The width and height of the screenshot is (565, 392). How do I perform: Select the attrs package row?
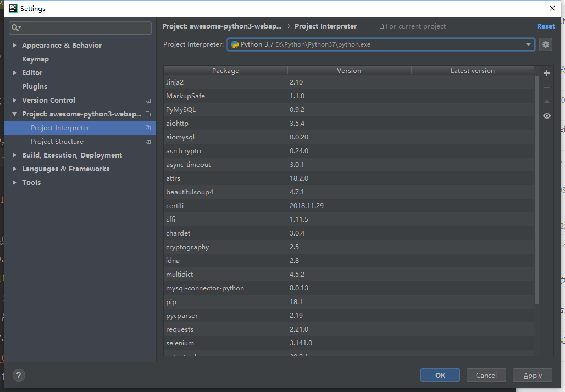click(349, 178)
